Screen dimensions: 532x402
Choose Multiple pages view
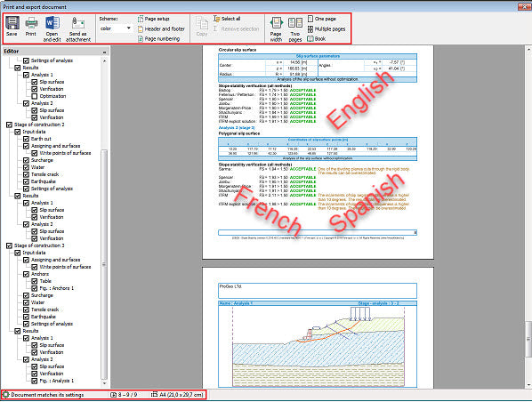click(x=326, y=29)
